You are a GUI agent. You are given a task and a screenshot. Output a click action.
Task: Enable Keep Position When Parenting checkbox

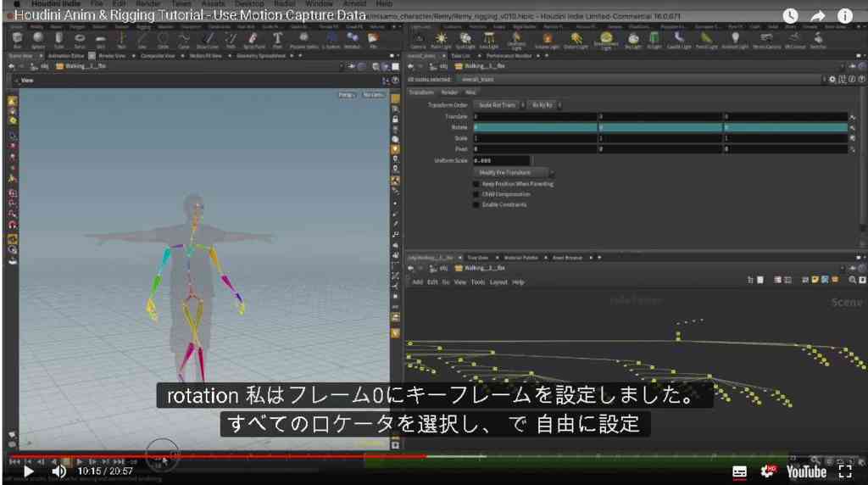coord(476,184)
